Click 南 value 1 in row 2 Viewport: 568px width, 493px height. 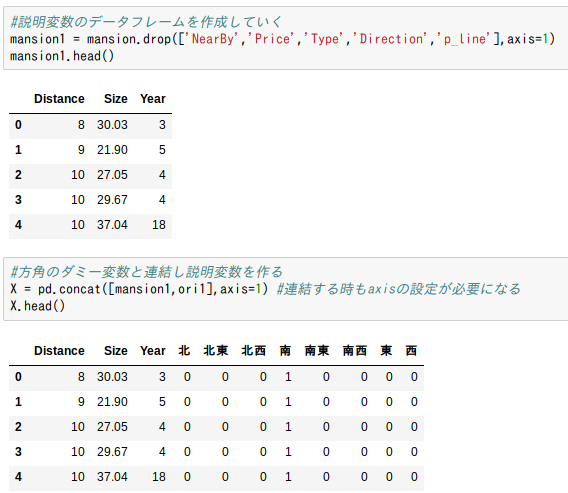tap(288, 427)
